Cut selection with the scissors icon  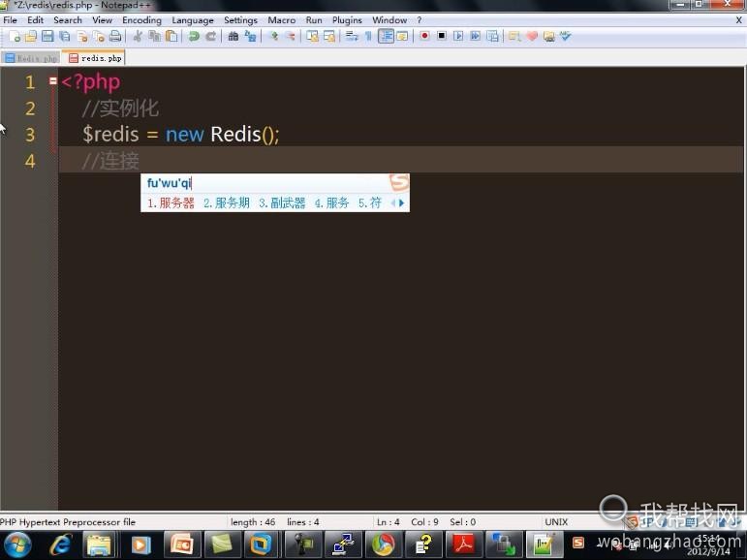(x=138, y=36)
